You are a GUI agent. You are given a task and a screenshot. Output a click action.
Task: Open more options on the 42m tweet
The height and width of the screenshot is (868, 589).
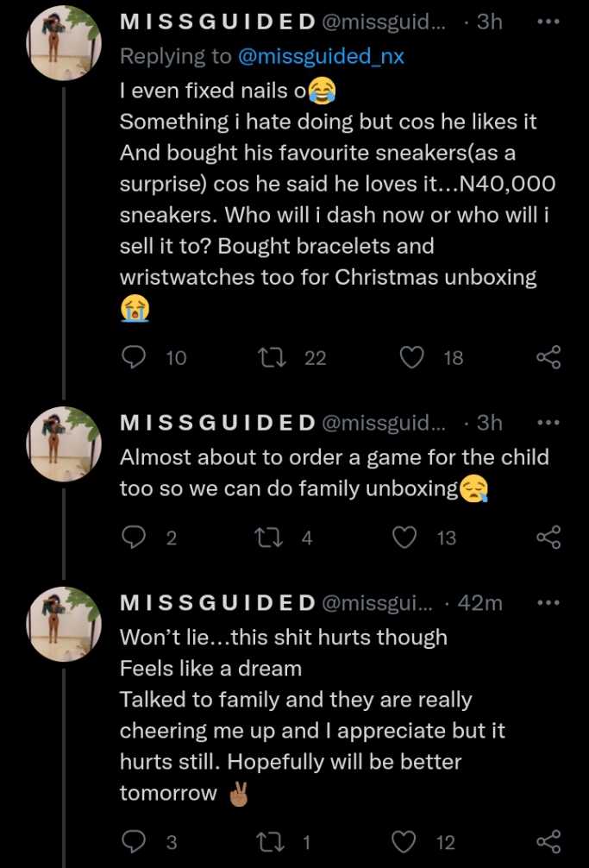[x=548, y=601]
